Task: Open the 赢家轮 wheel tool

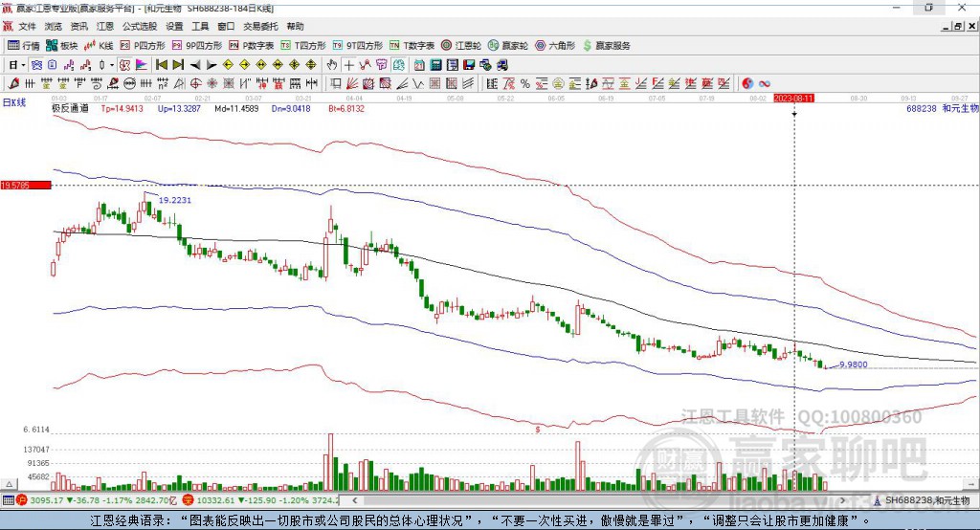Action: [x=508, y=46]
